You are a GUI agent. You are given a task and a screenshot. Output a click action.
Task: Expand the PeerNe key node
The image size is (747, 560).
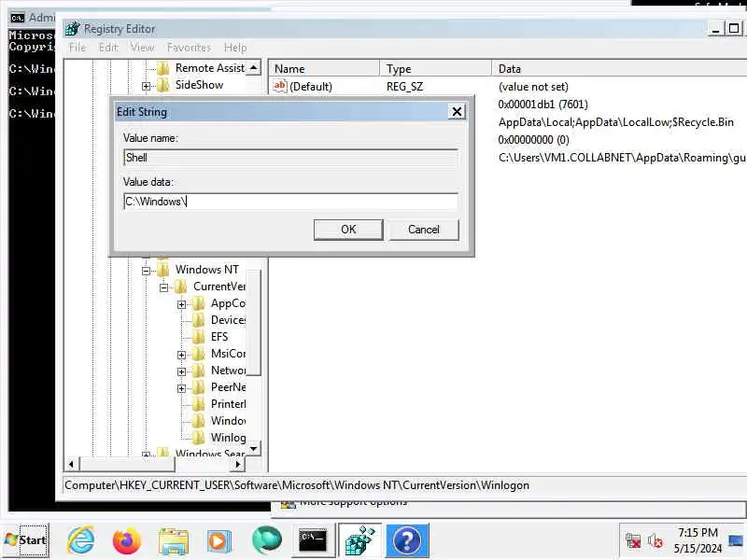pos(181,388)
